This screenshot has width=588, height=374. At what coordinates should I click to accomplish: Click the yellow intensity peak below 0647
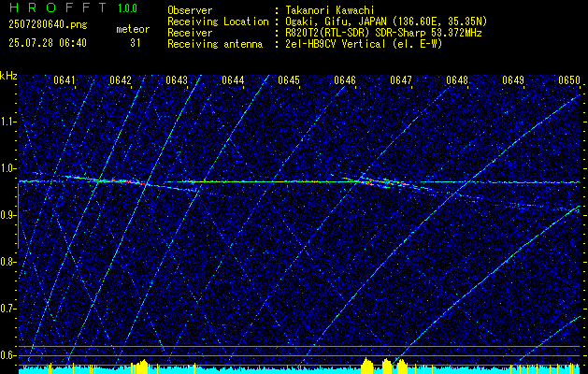[402, 367]
